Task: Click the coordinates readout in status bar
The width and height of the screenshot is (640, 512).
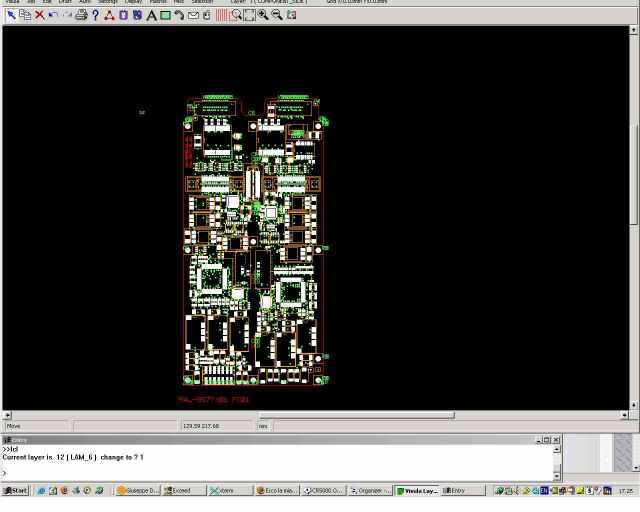Action: 217,426
